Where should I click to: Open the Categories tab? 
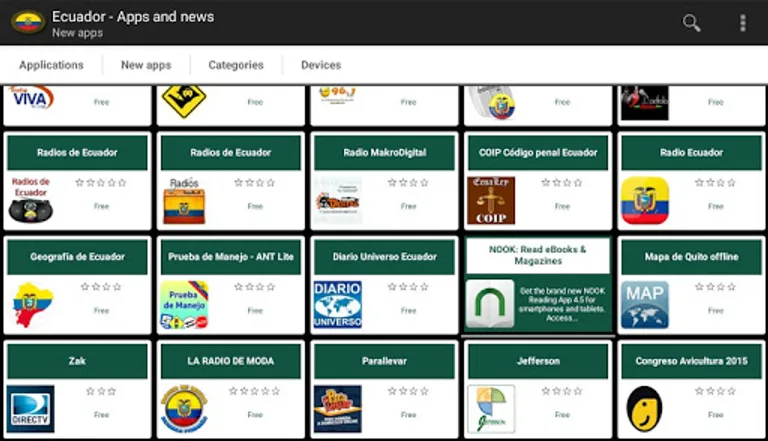click(236, 65)
